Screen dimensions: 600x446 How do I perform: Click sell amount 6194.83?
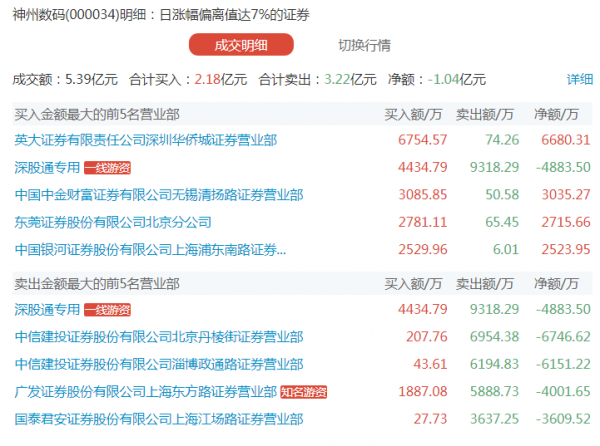494,365
